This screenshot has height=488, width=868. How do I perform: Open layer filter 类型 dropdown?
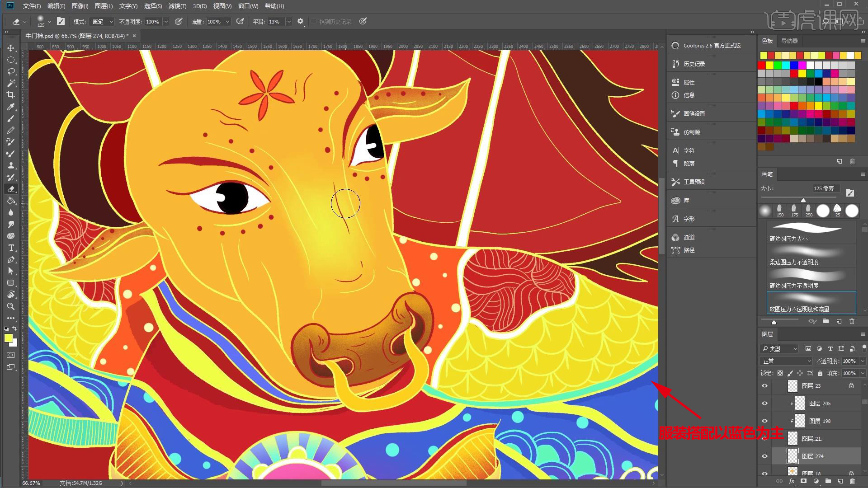point(779,348)
